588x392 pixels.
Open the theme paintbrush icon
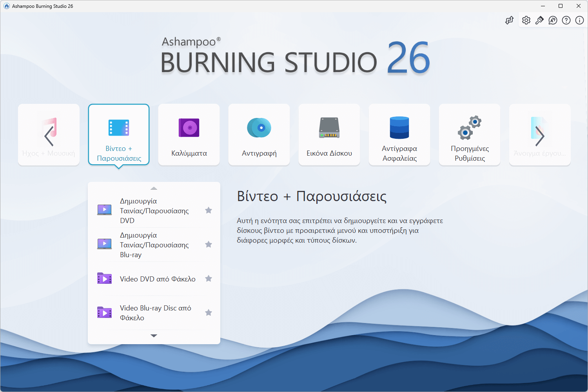pyautogui.click(x=539, y=20)
